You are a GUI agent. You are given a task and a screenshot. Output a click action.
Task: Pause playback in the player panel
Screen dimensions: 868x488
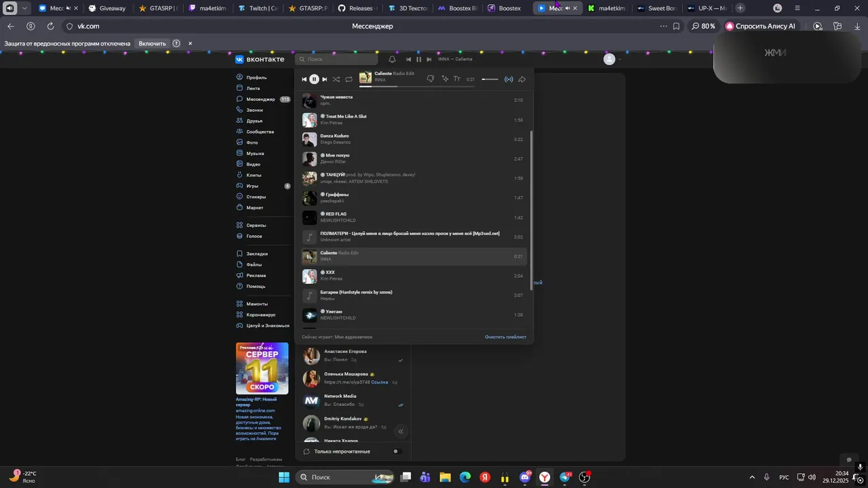tap(314, 79)
